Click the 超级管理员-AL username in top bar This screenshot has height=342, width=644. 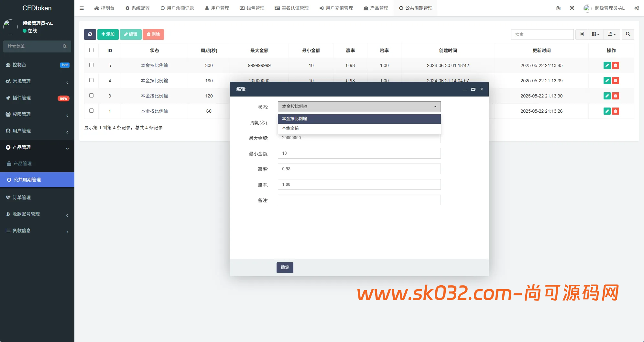(609, 8)
